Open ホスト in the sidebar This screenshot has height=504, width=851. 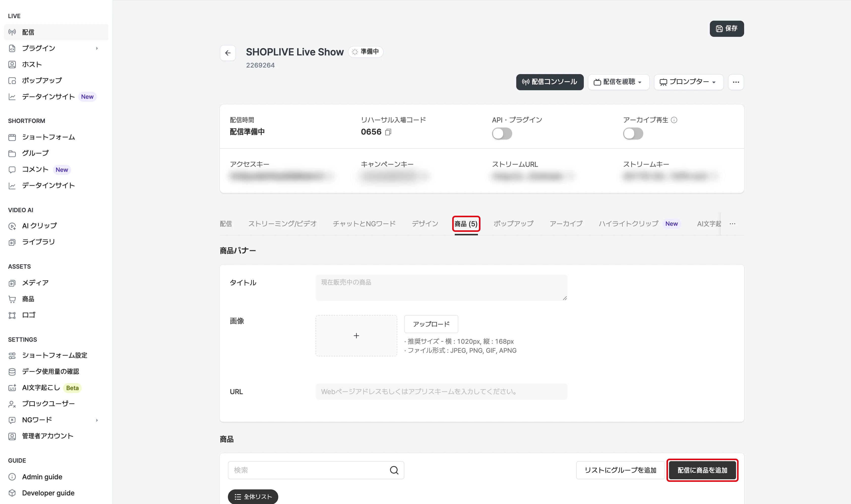[x=56, y=65]
